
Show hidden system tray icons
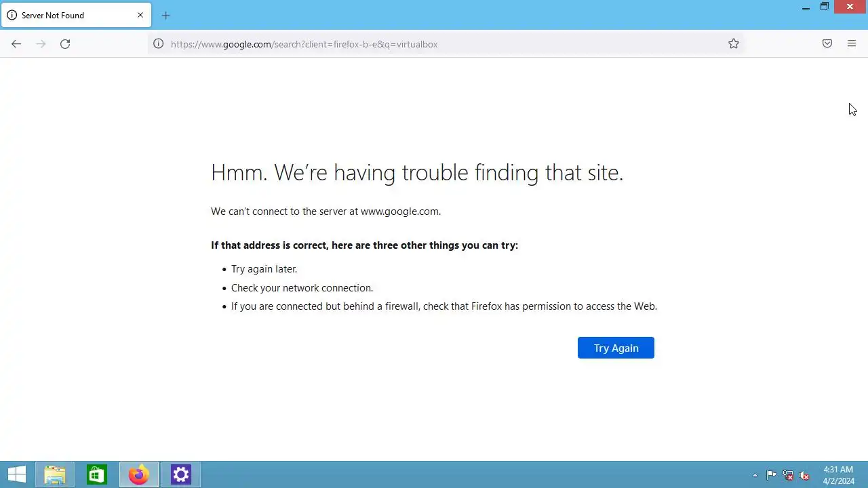click(755, 475)
